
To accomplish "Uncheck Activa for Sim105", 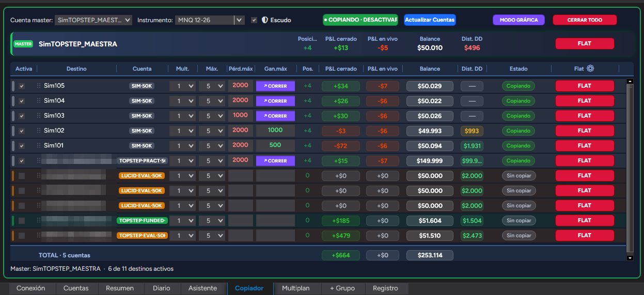I will [22, 86].
